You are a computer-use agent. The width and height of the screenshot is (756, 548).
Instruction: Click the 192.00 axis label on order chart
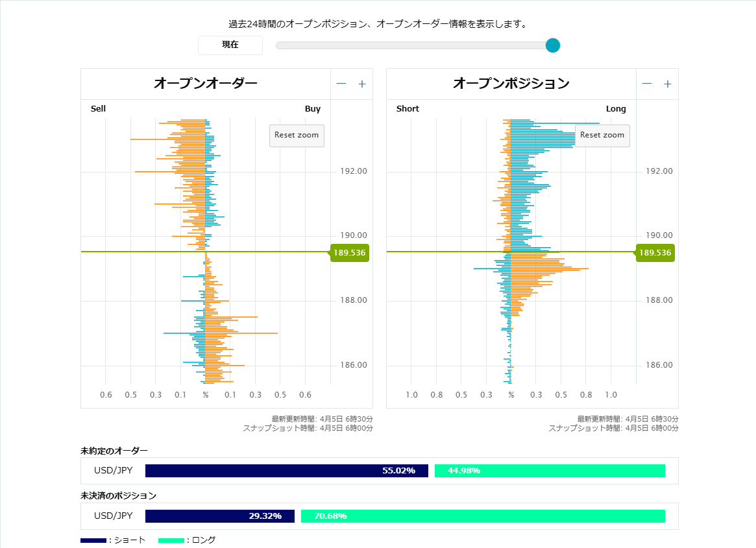click(x=353, y=171)
